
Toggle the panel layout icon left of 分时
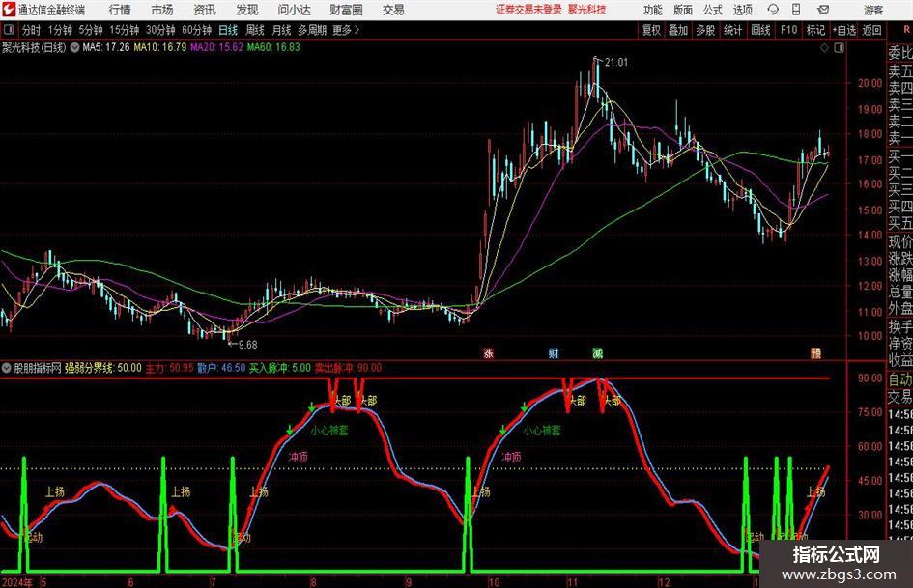coord(9,30)
